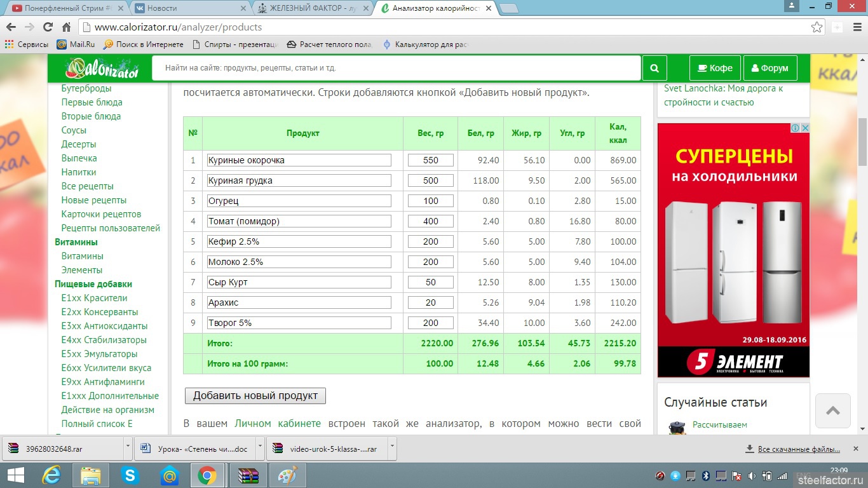This screenshot has height=488, width=868.
Task: Launch Internet Explorer from taskbar
Action: click(51, 475)
